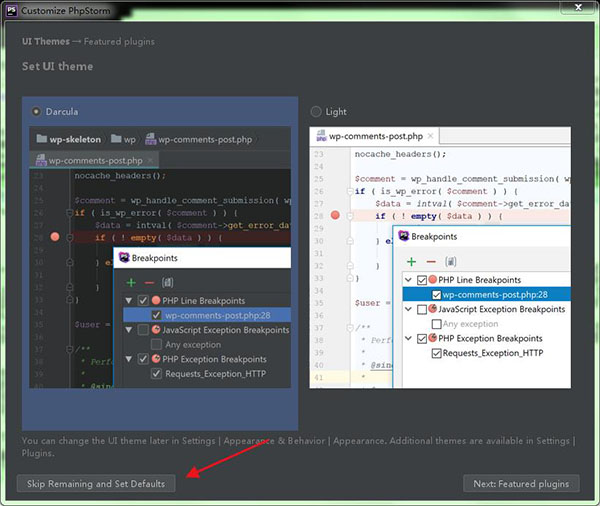Click the red breakpoint dot in Darcula preview
600x506 pixels.
(55, 237)
